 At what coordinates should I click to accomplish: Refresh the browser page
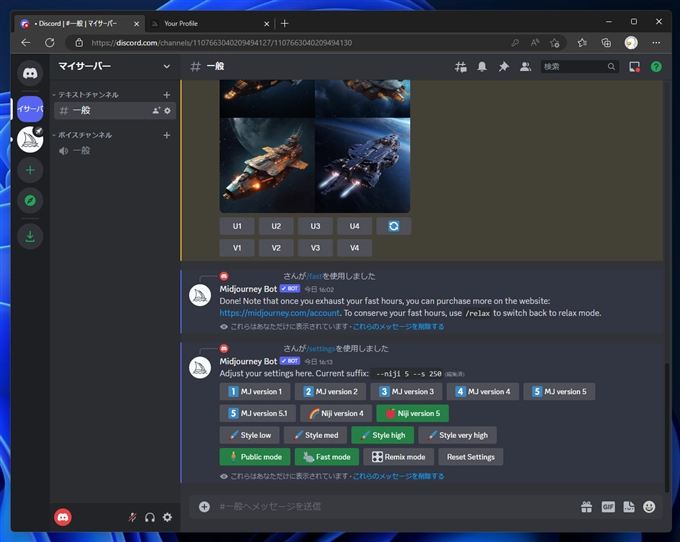click(50, 42)
